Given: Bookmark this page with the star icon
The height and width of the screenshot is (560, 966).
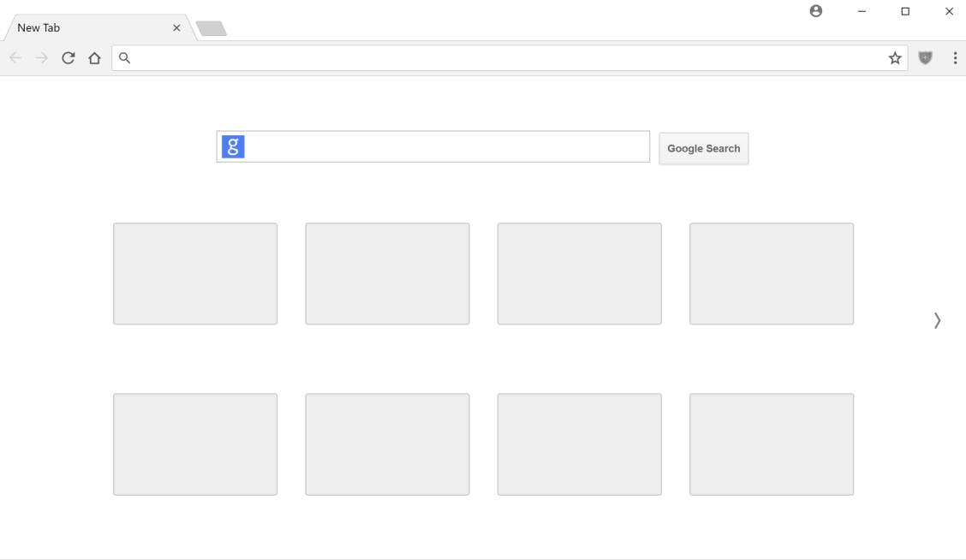Looking at the screenshot, I should (x=895, y=58).
